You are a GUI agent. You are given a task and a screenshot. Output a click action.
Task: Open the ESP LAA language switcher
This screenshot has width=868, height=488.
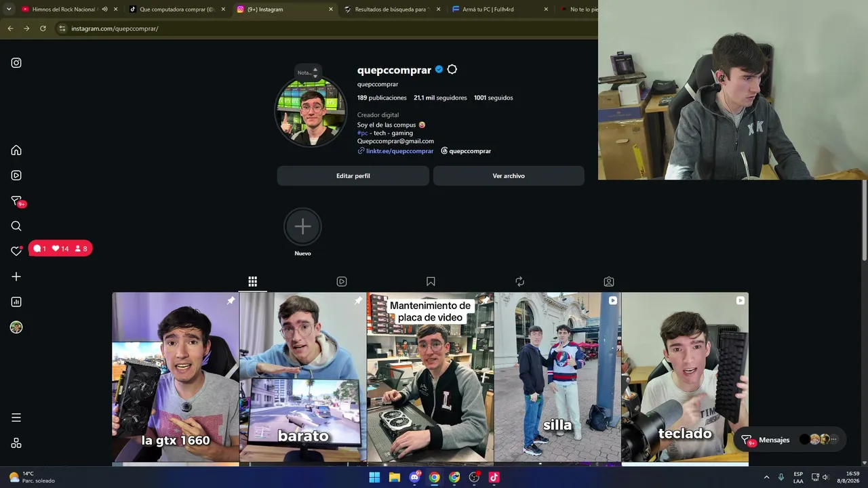coord(798,477)
